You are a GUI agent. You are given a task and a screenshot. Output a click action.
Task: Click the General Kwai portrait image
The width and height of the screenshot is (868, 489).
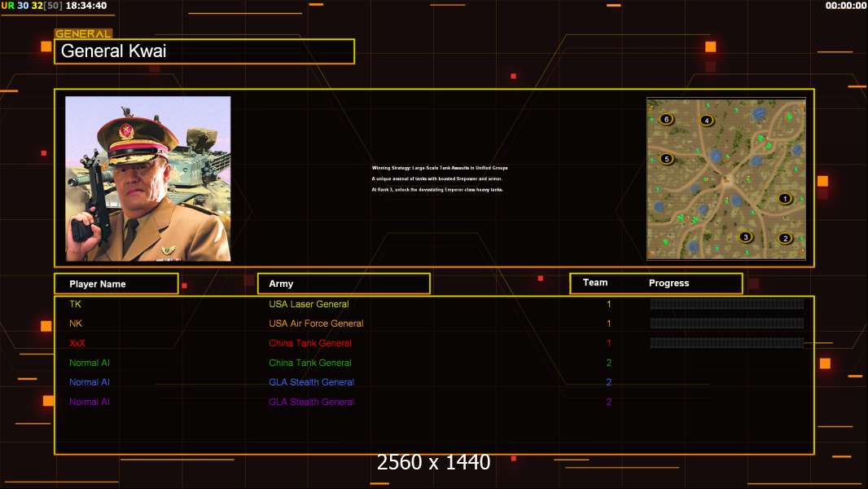tap(148, 178)
